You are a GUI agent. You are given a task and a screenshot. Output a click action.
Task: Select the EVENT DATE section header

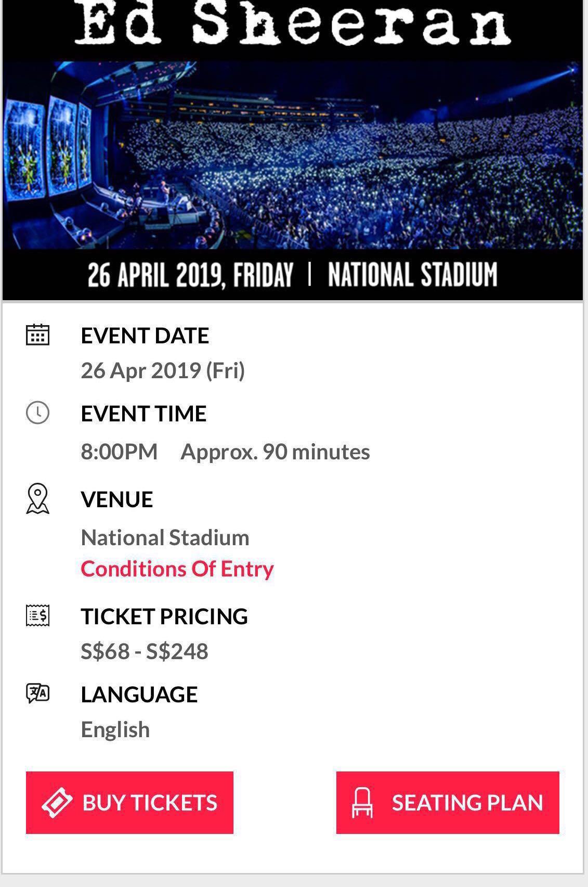145,336
